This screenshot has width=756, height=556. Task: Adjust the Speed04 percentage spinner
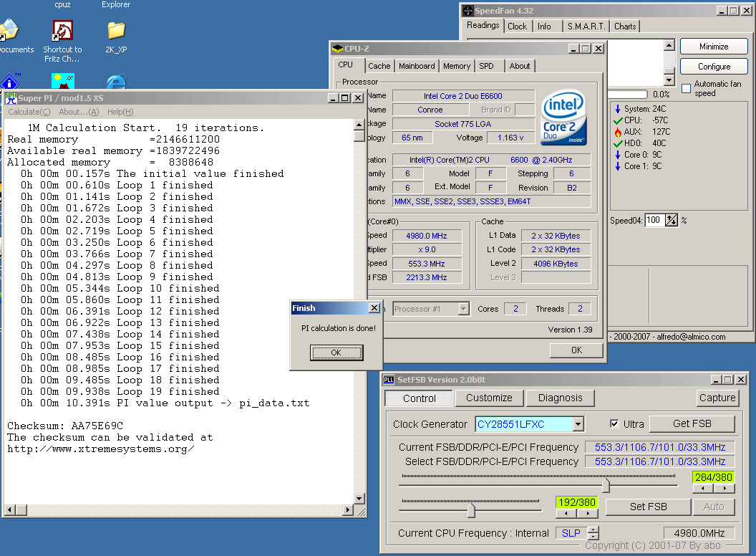pyautogui.click(x=671, y=221)
